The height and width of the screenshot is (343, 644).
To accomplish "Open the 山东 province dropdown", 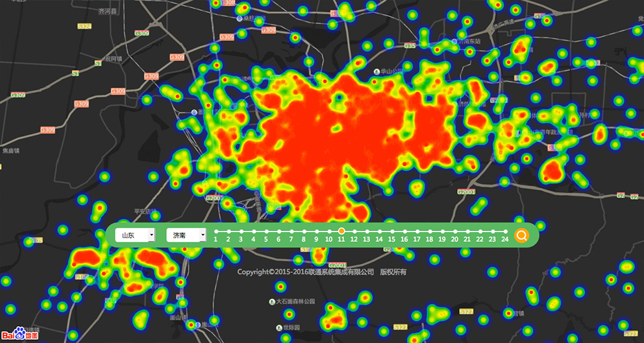I will pos(134,235).
